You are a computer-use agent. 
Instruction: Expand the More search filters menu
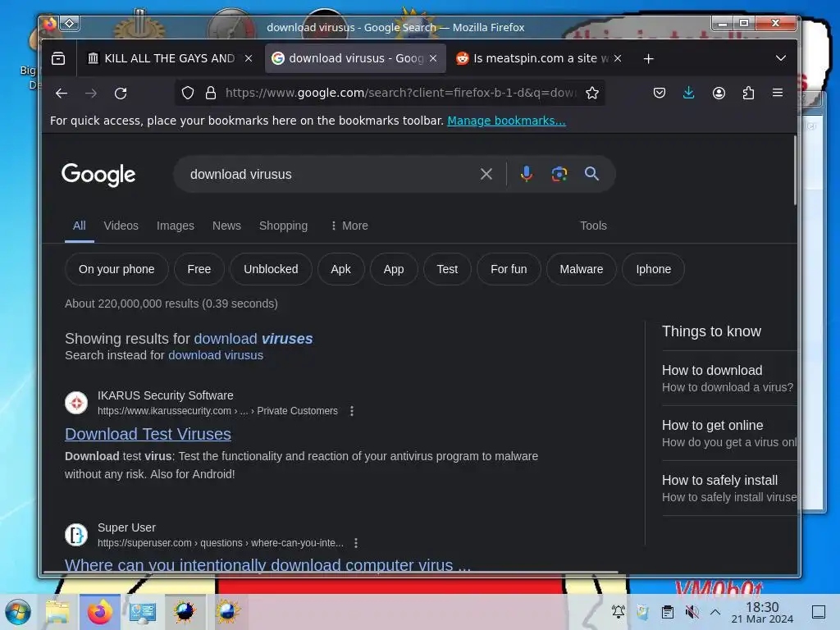tap(349, 226)
